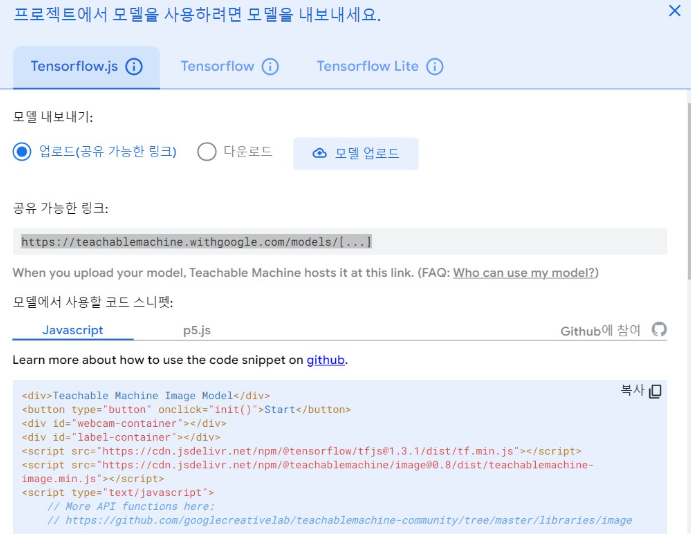691x534 pixels.
Task: Click the Tensorflow.js info icon
Action: (134, 67)
